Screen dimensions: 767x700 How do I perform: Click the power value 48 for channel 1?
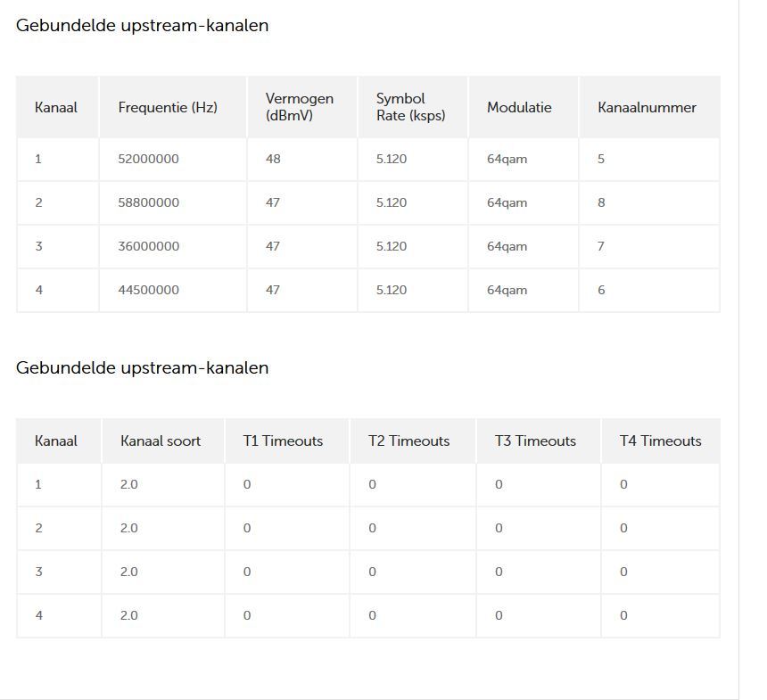tap(273, 159)
